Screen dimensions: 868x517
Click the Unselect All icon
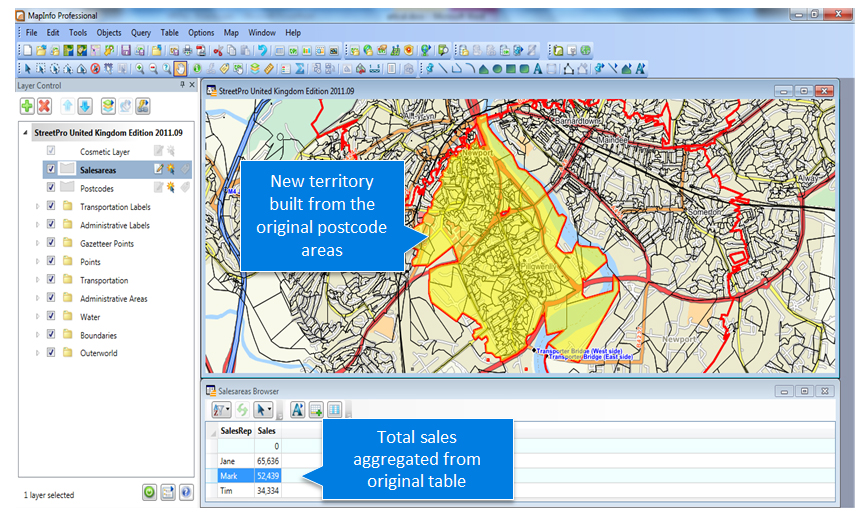(95, 69)
